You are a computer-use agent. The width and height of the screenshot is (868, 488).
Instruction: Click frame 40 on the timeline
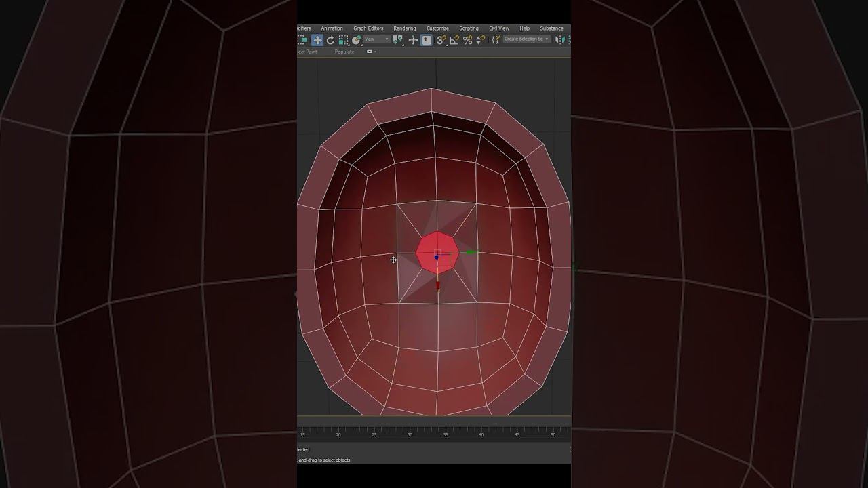[481, 434]
